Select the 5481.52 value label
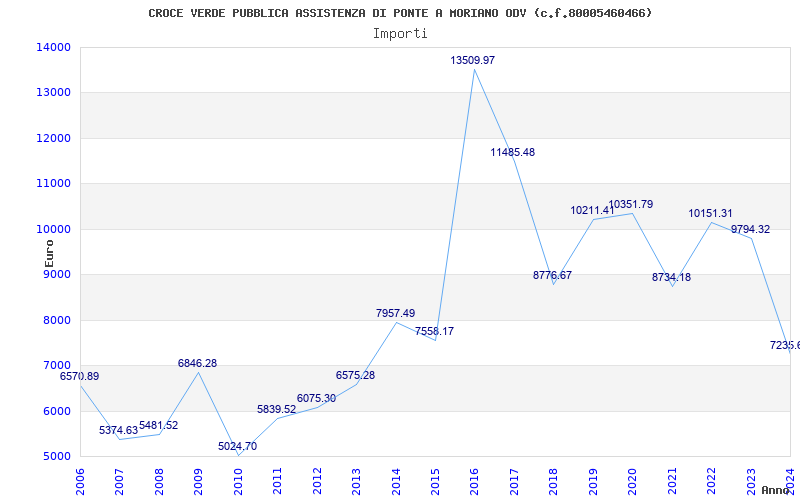Image resolution: width=800 pixels, height=500 pixels. (159, 426)
